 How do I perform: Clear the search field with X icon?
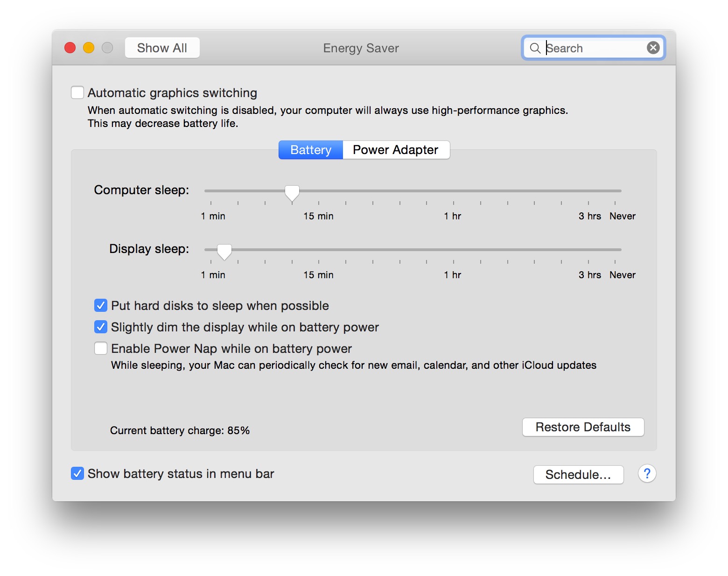click(653, 48)
